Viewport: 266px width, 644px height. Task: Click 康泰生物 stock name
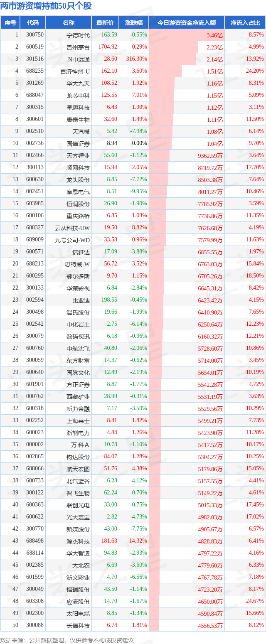(78, 120)
